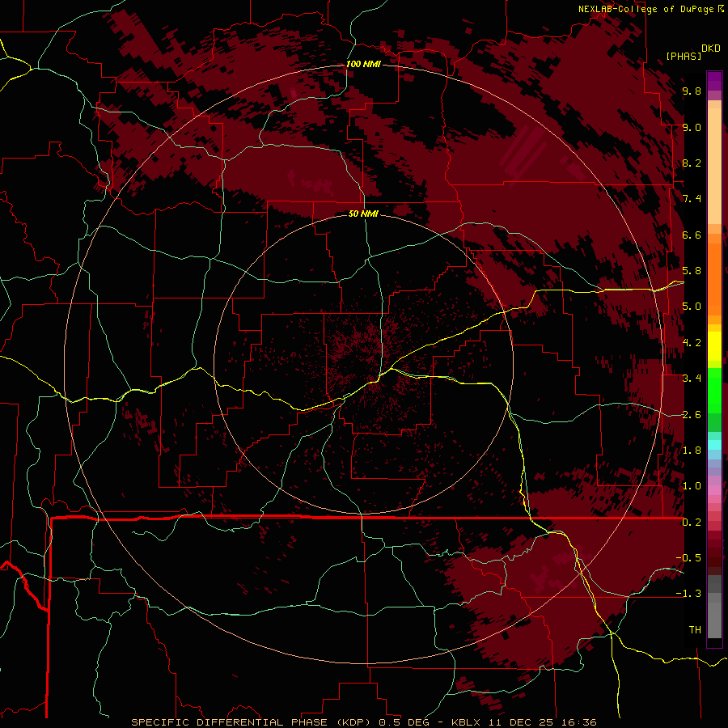728x728 pixels.
Task: Click the 9.8 value on the scale
Action: coord(692,91)
